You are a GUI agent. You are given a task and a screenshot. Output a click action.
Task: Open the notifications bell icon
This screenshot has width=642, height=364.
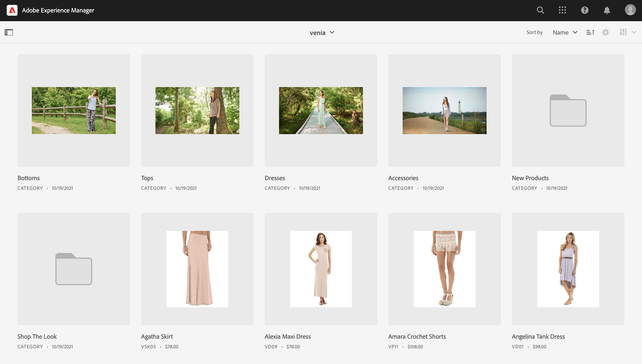(x=607, y=10)
